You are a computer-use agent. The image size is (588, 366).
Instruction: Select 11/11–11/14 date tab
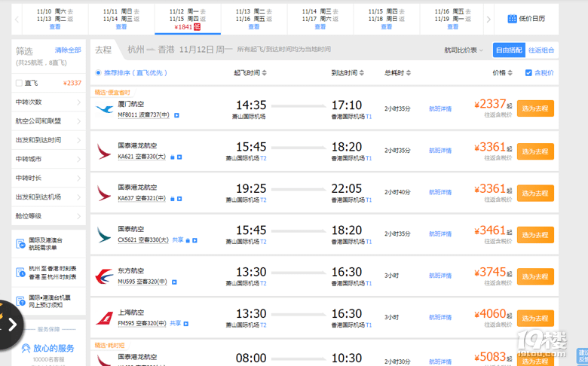tap(121, 19)
